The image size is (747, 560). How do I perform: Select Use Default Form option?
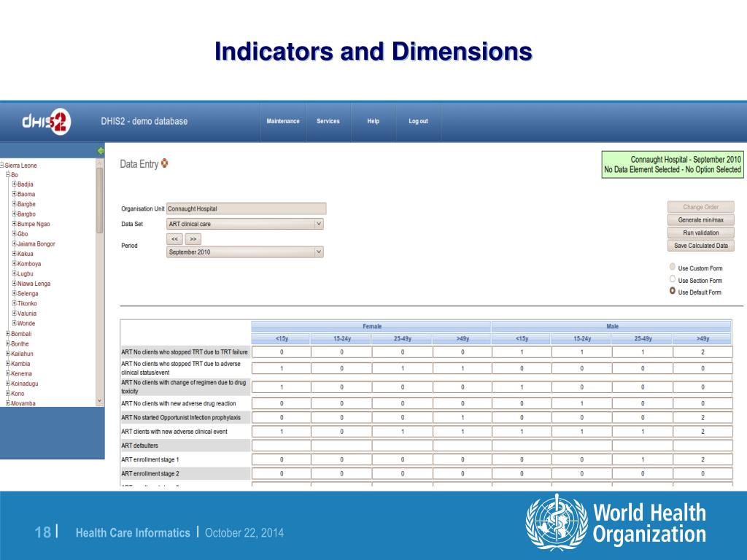pos(672,291)
